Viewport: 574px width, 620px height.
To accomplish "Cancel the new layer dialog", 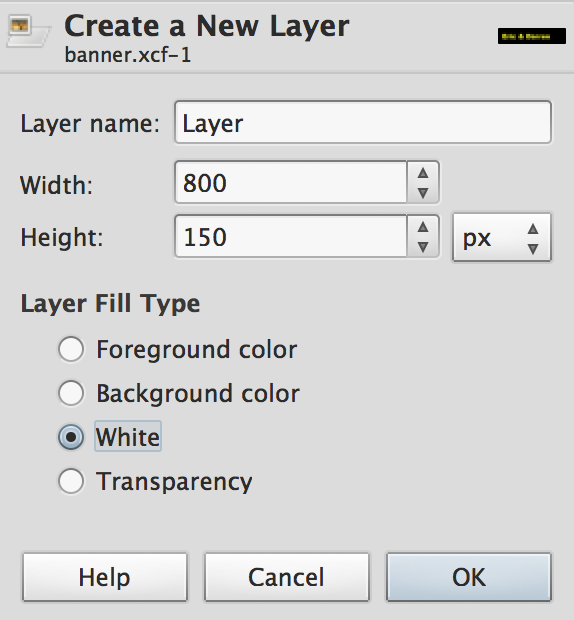I will [287, 577].
